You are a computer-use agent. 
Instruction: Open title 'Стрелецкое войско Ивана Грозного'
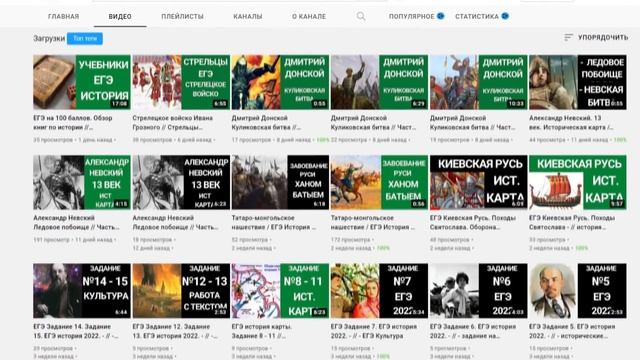click(x=173, y=122)
